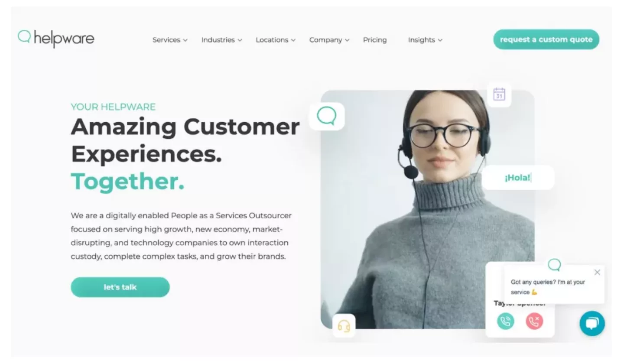Click the yellow headset icon card
The image size is (624, 364).
coord(344,325)
